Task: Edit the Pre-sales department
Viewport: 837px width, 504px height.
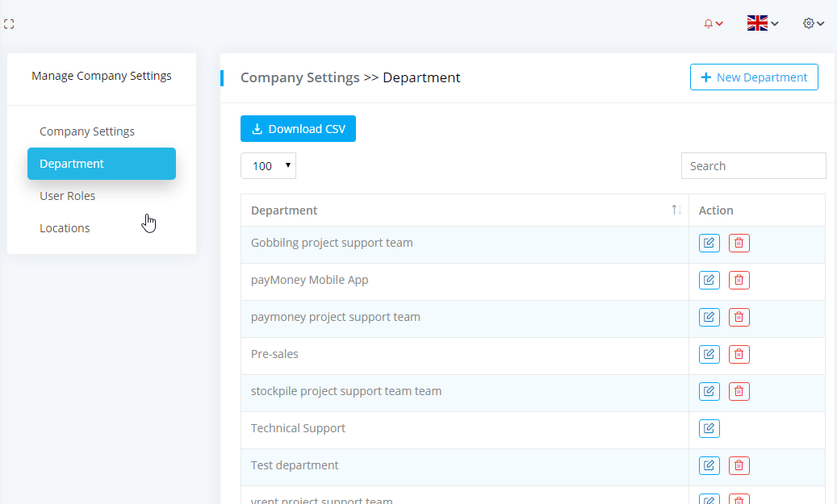Action: (x=709, y=354)
